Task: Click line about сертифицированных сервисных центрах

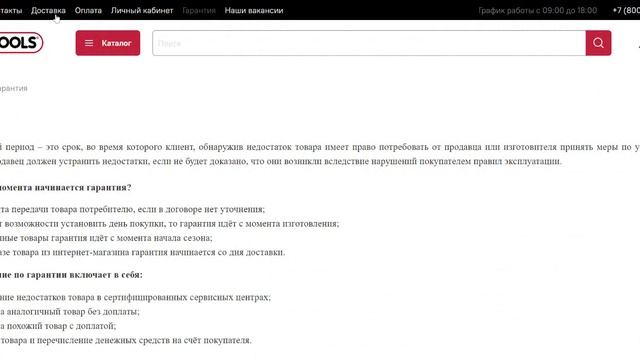Action: pyautogui.click(x=135, y=298)
